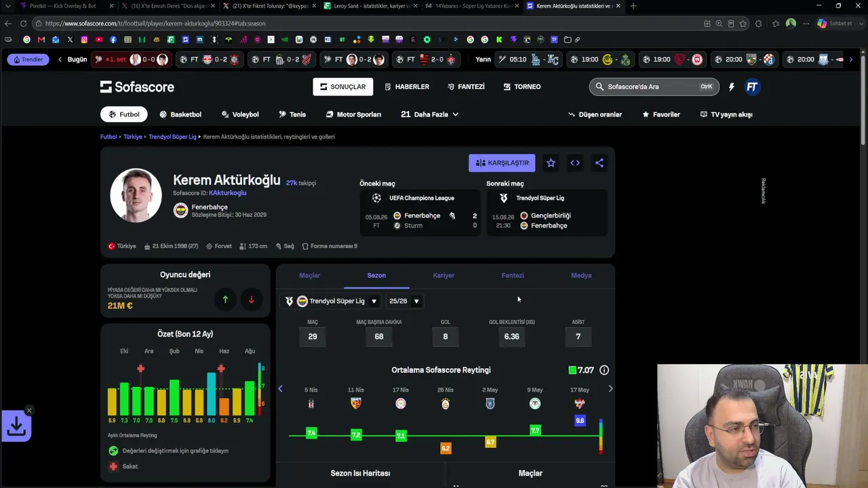The image size is (868, 488).
Task: Click the 9.6 rating marker on 17 May
Action: pos(580,421)
